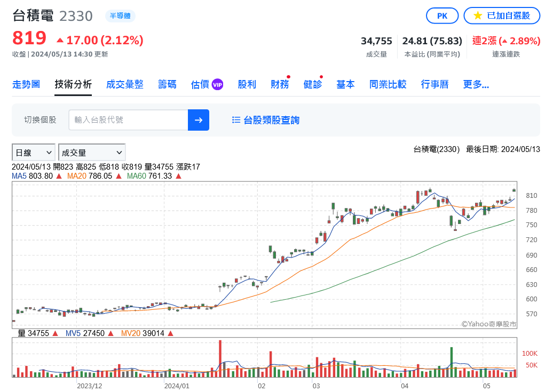Open the 成交量 indicator dropdown
This screenshot has height=392, width=545.
click(92, 153)
